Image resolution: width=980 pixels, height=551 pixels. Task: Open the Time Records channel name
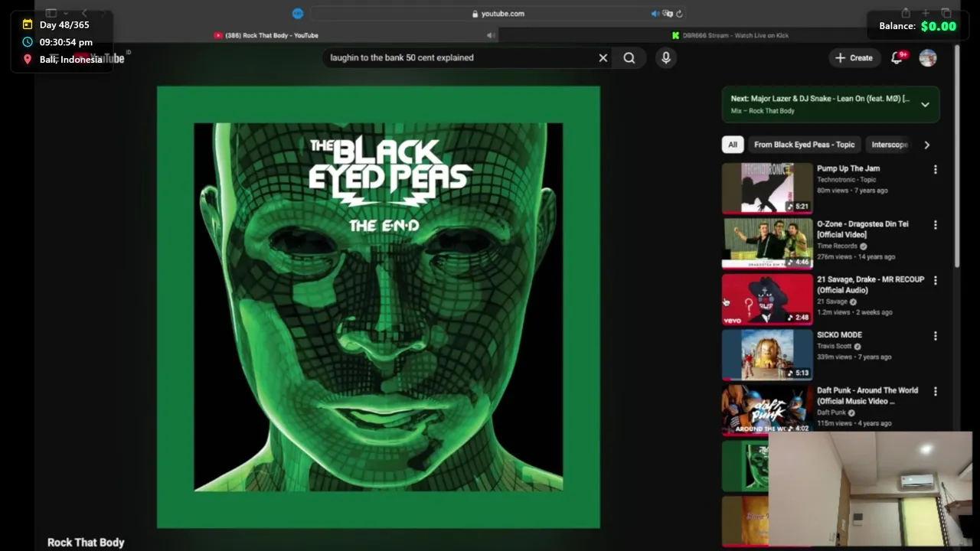837,246
